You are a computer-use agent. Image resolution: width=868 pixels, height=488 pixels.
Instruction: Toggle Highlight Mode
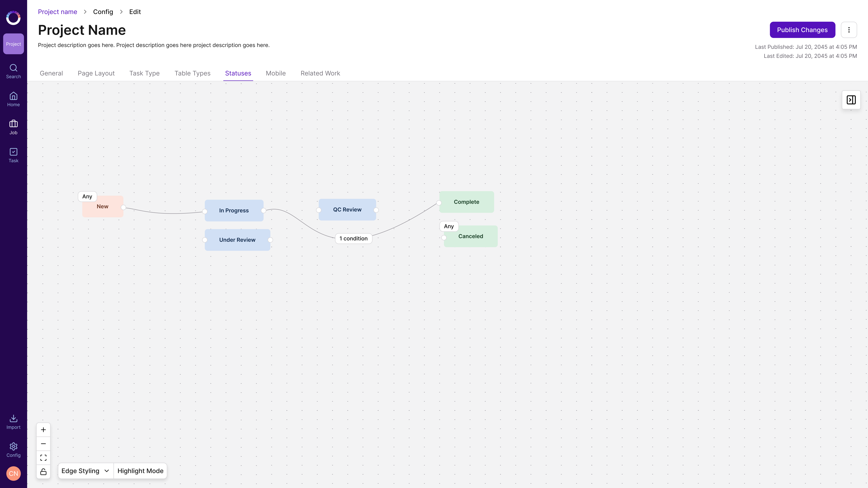coord(140,471)
